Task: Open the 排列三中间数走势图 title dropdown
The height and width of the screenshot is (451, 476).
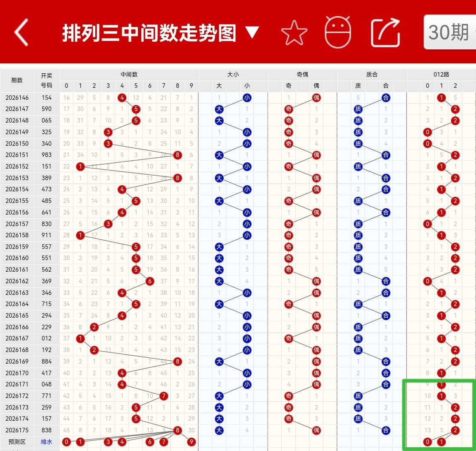Action: tap(160, 33)
